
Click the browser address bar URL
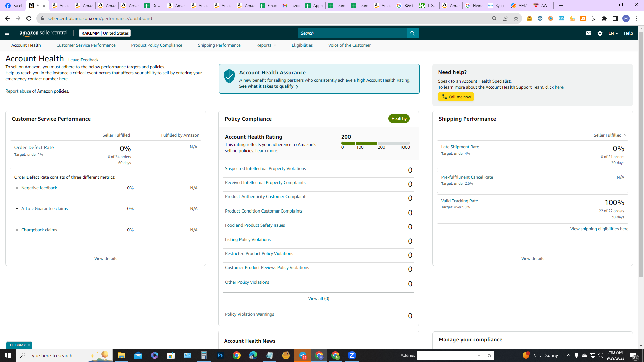(x=100, y=18)
